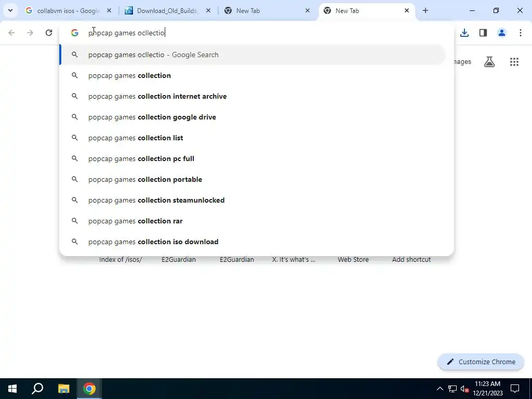This screenshot has height=399, width=532.
Task: Open a new tab with the plus button
Action: point(425,10)
